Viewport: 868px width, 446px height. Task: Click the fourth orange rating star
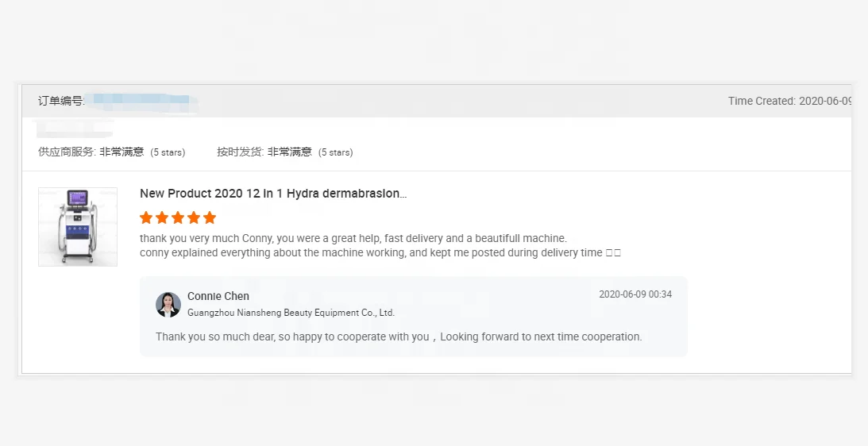pyautogui.click(x=194, y=217)
